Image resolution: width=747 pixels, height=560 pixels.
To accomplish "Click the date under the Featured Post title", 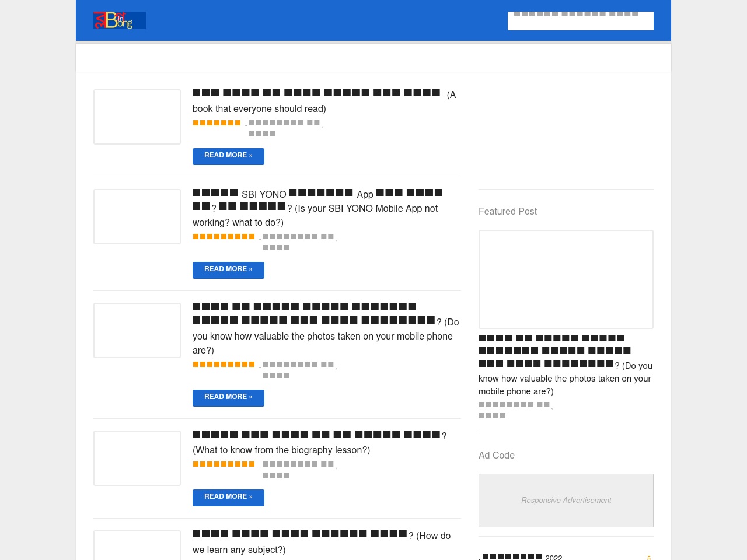I will tap(515, 409).
